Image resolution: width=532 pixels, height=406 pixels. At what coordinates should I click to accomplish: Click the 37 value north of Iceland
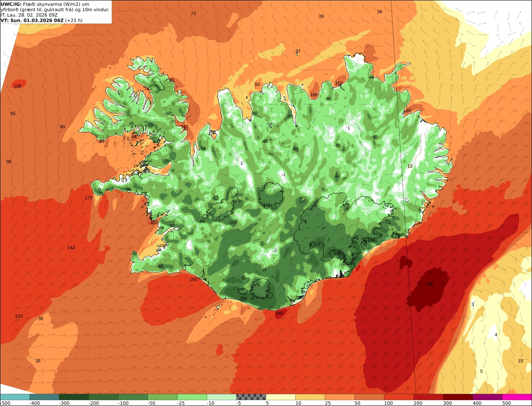(x=298, y=51)
